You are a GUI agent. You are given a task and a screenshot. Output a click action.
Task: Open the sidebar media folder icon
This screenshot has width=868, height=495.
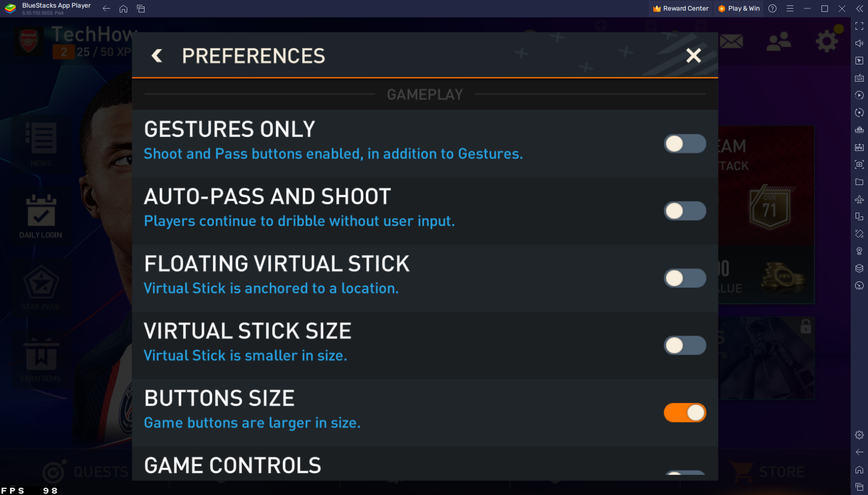coord(859,182)
